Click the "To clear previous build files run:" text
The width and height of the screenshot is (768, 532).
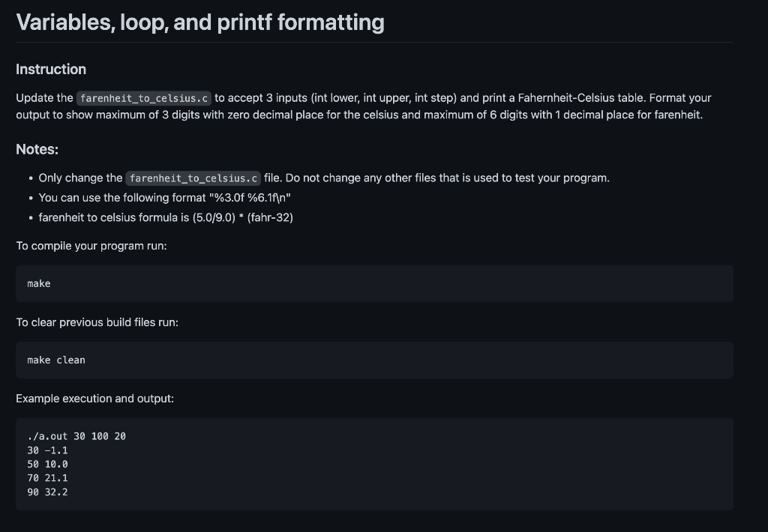tap(97, 322)
